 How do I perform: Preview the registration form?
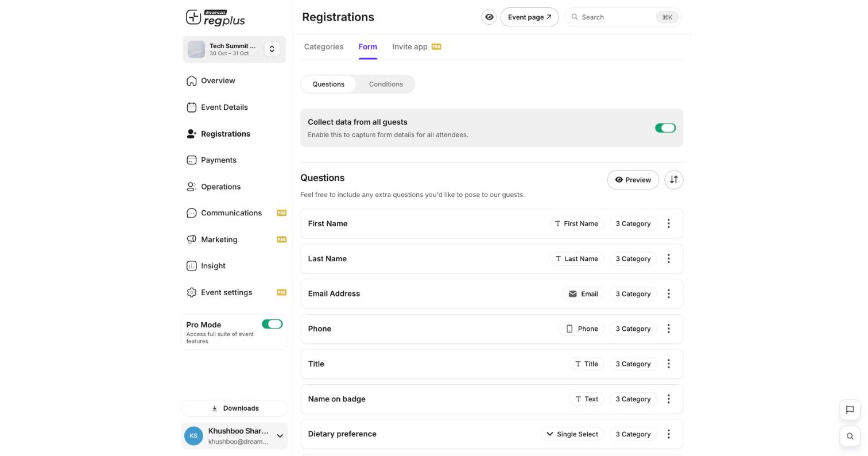[633, 180]
